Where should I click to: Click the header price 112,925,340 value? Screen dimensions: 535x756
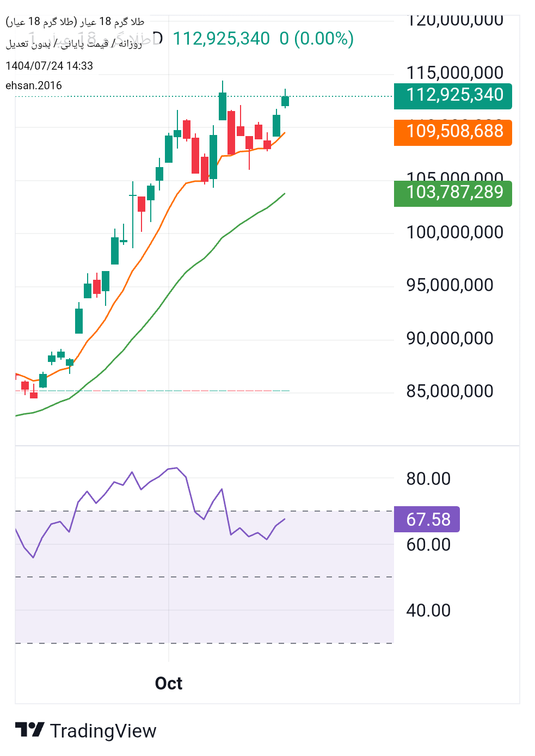[221, 39]
